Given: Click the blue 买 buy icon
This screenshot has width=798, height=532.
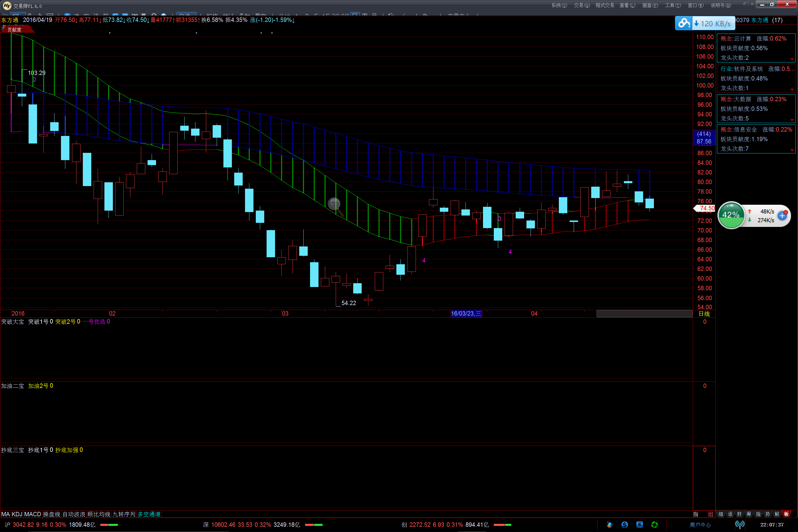Looking at the screenshot, I should (640, 525).
